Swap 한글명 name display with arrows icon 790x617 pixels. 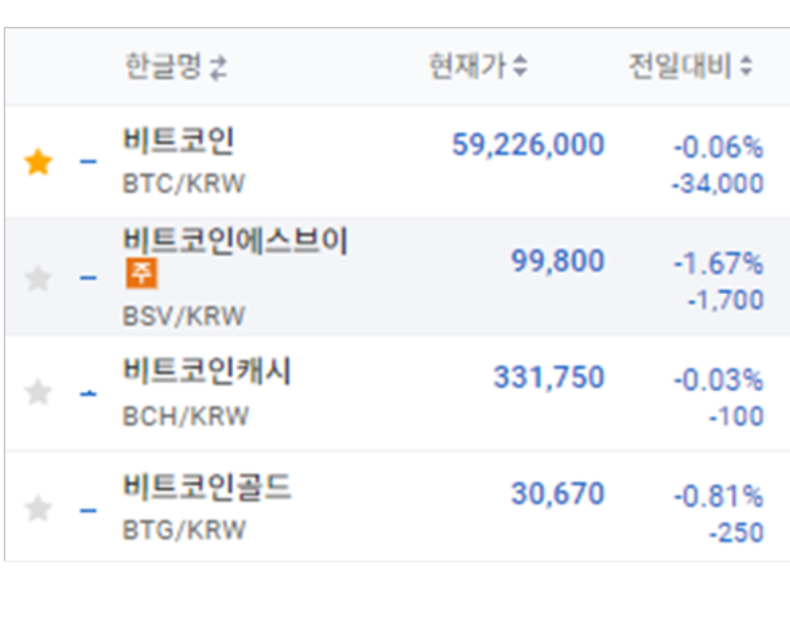coord(219,68)
